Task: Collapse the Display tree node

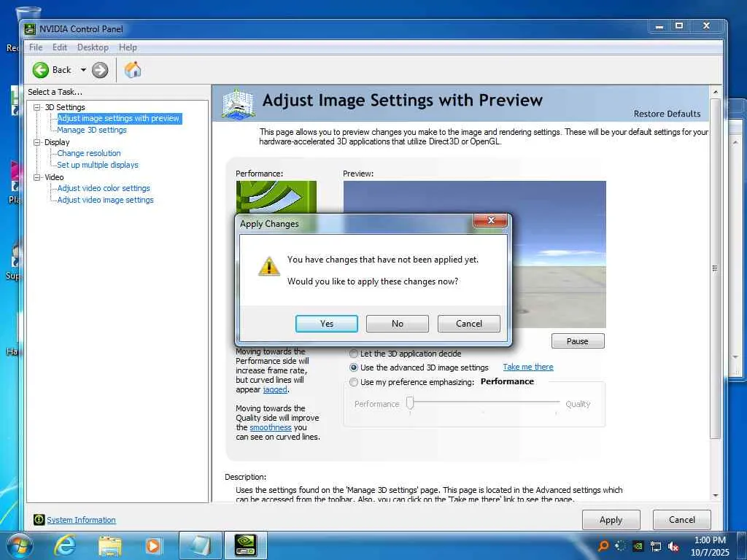Action: 36,142
